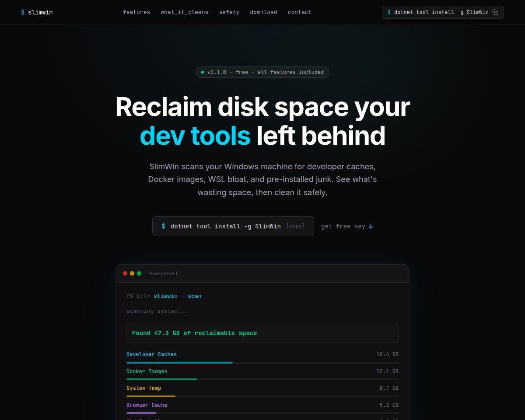
Task: Click the red dot in PowerShell window
Action: [125, 273]
